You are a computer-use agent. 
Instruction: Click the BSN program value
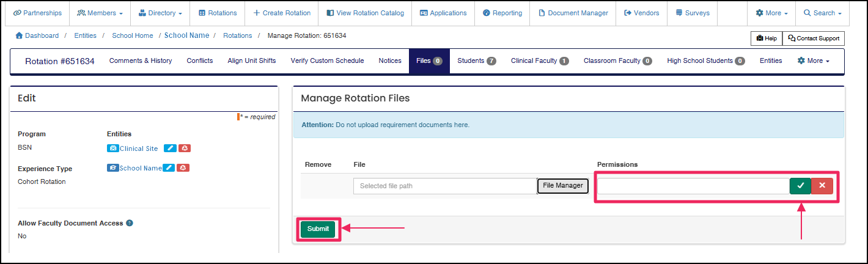coord(24,148)
